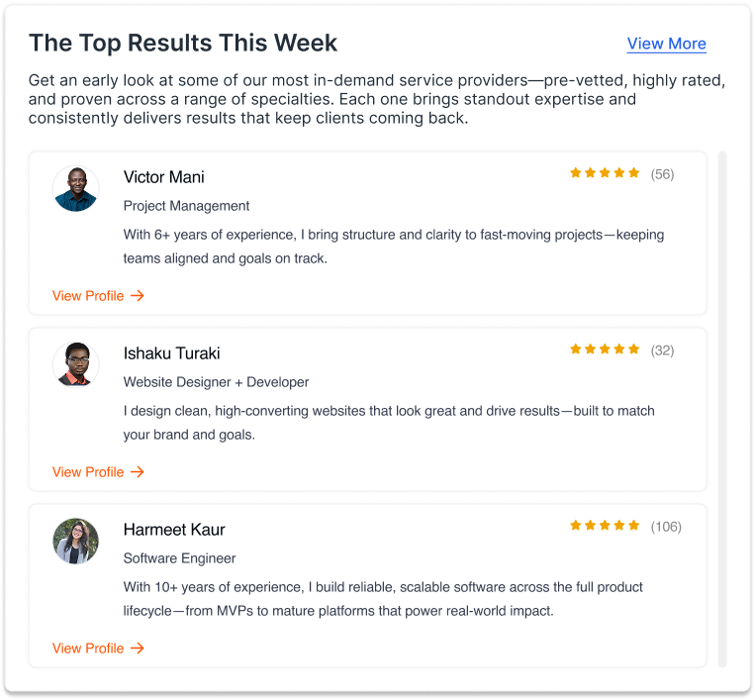Open Harmeet Kaur's View Profile link
The width and height of the screenshot is (755, 700).
point(88,649)
